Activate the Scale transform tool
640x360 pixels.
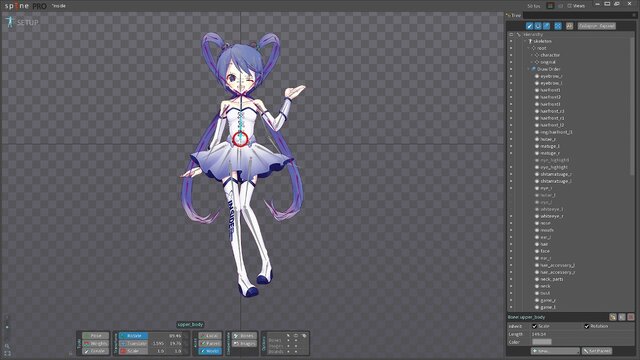pyautogui.click(x=133, y=351)
